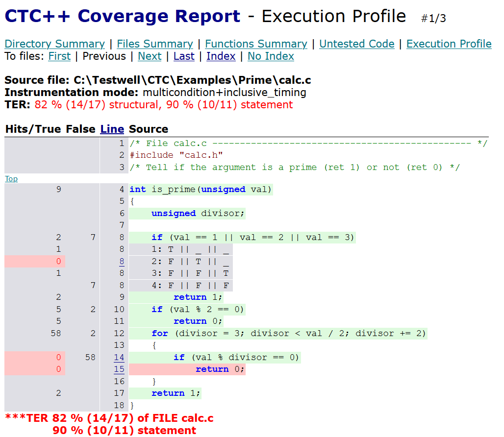Click the Line column header link
504x437 pixels.
click(x=112, y=129)
